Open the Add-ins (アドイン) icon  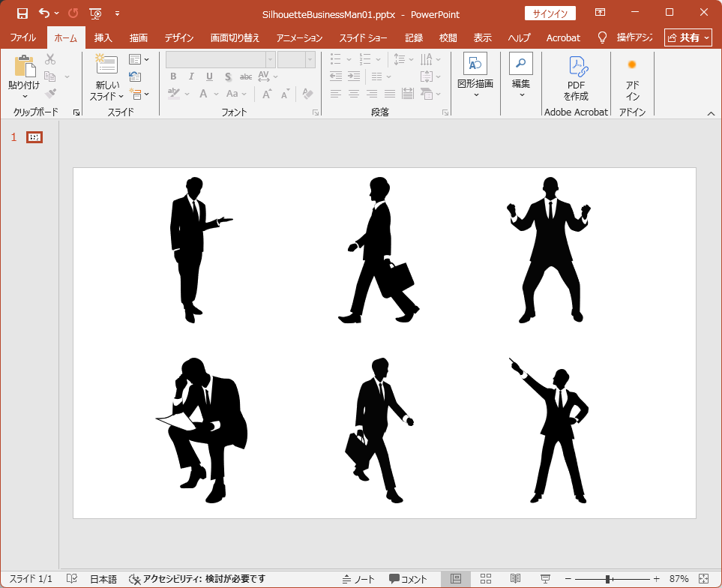[632, 65]
